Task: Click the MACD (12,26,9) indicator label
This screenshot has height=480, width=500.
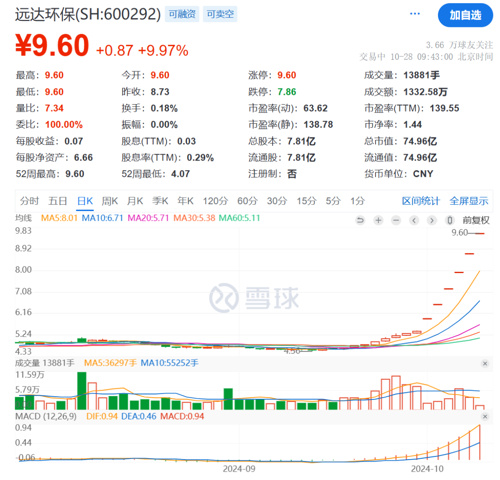Action: [46, 416]
